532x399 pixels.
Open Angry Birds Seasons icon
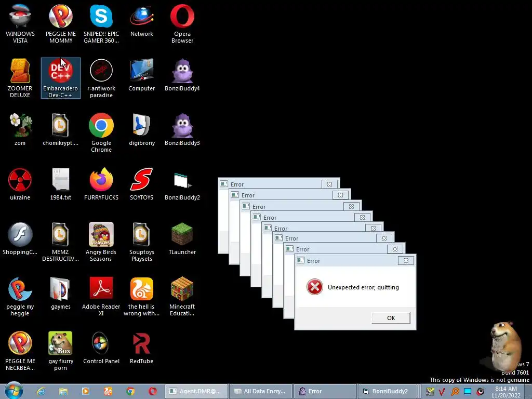(x=101, y=242)
